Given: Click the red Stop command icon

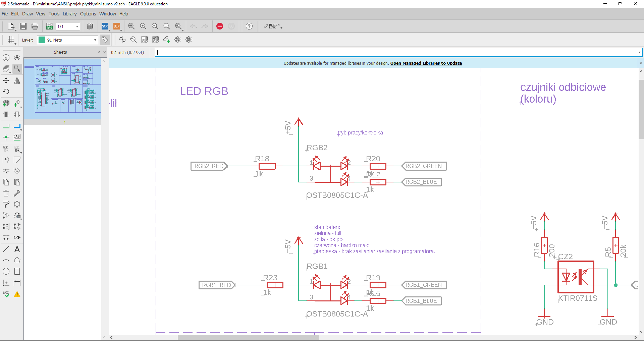Looking at the screenshot, I should 220,26.
